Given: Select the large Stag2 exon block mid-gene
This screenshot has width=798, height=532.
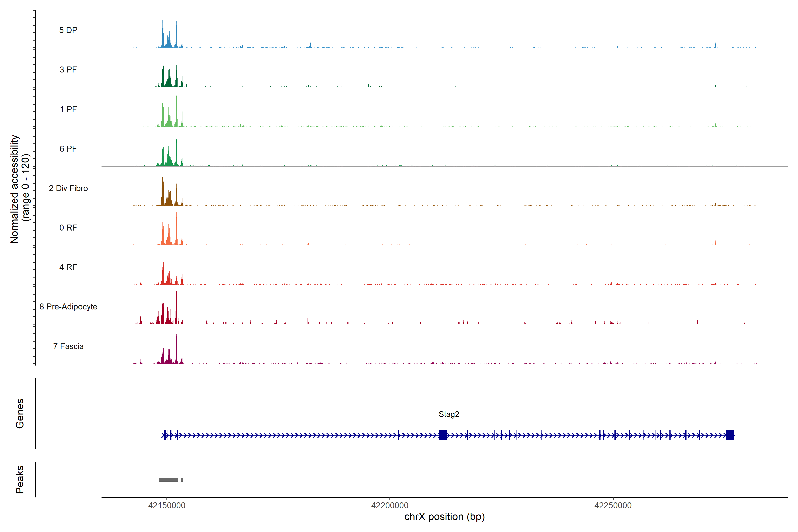Looking at the screenshot, I should pyautogui.click(x=443, y=435).
